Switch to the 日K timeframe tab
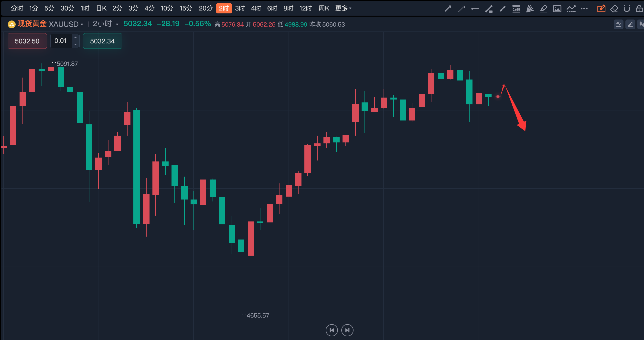 coord(101,9)
